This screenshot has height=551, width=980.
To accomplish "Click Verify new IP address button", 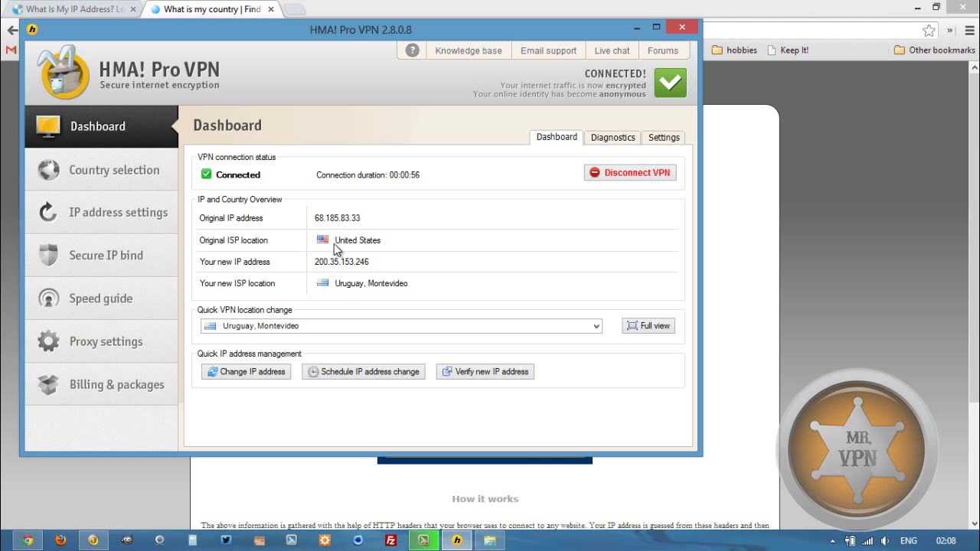I will click(x=485, y=372).
